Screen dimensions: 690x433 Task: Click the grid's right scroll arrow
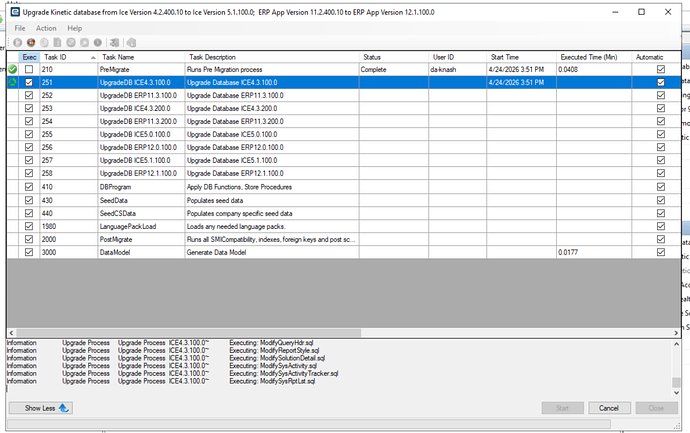tap(676, 333)
